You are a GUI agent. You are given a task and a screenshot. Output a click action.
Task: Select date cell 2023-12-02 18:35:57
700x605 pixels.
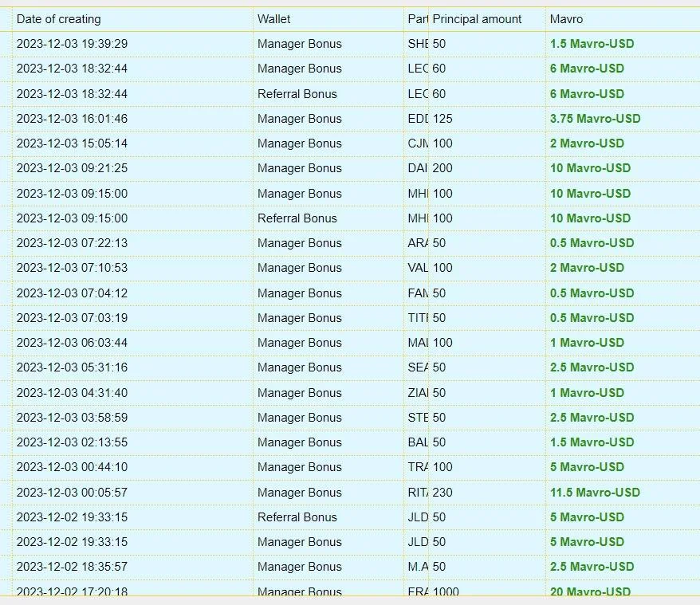coord(72,566)
